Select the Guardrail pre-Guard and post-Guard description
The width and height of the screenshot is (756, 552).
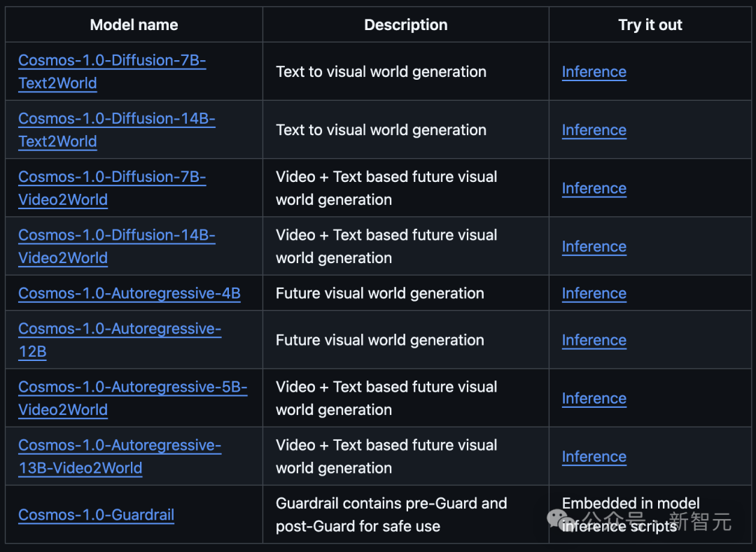391,514
